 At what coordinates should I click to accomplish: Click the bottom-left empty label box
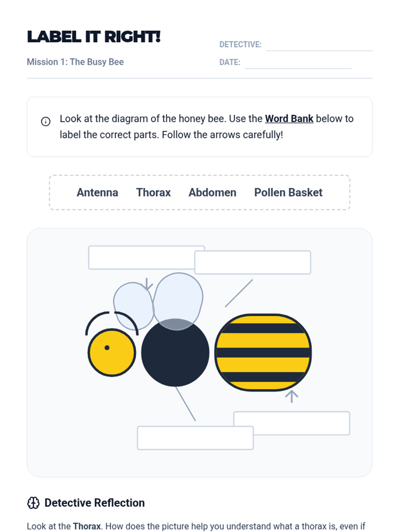pos(195,438)
